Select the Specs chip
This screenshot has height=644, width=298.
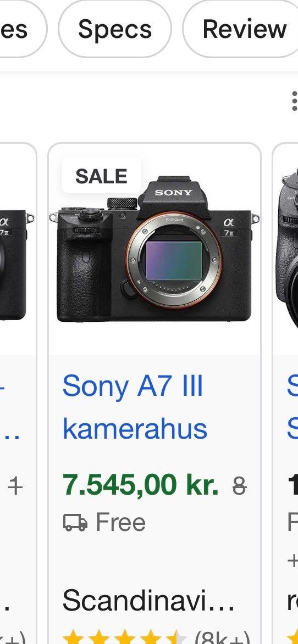[115, 29]
